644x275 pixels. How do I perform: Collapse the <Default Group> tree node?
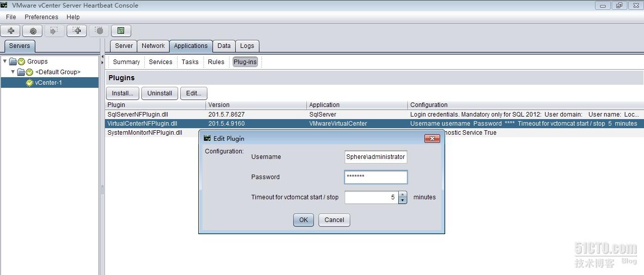13,72
